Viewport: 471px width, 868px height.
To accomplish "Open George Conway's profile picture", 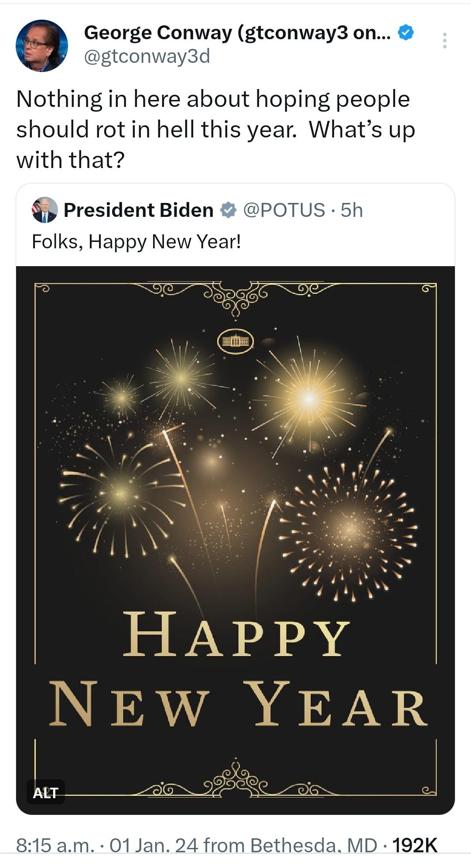I will [x=42, y=45].
